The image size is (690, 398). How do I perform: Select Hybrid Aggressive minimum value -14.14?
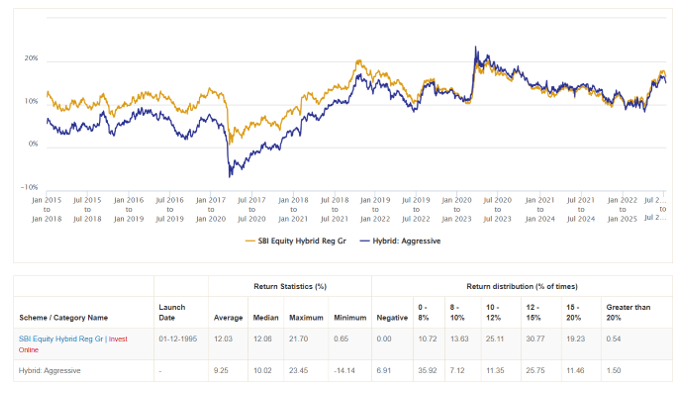pyautogui.click(x=344, y=371)
